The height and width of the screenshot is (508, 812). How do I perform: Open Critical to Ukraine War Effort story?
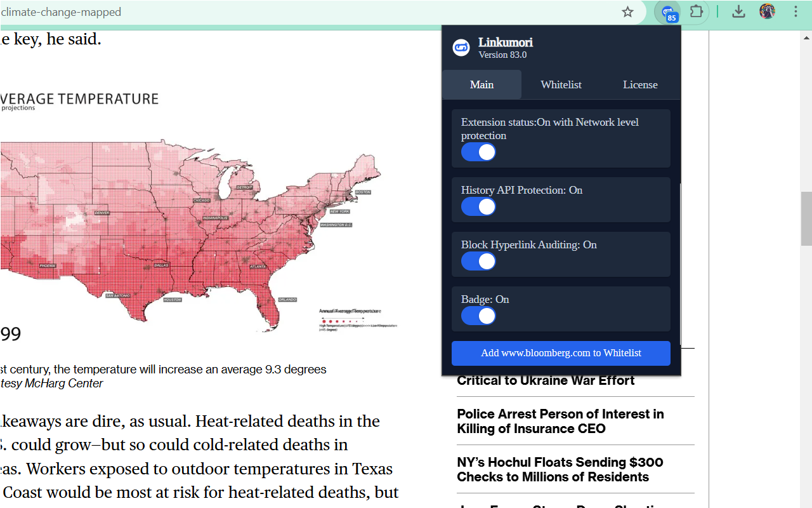click(x=546, y=381)
